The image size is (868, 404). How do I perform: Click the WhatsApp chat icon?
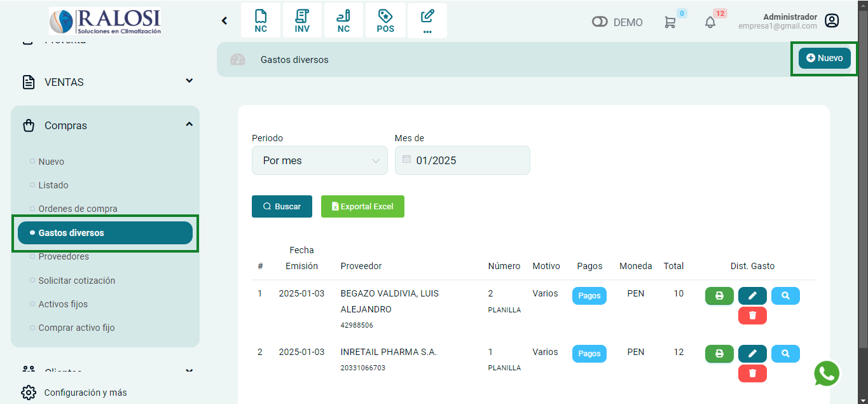tap(827, 374)
